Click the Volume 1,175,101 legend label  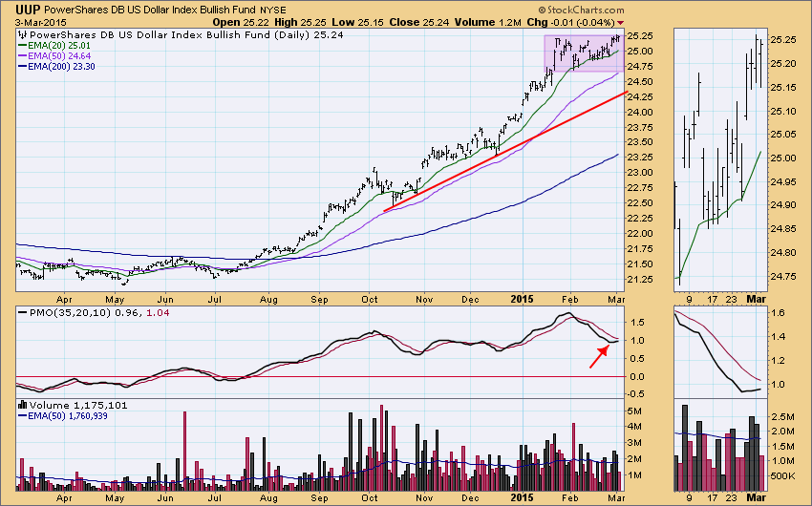[x=78, y=405]
